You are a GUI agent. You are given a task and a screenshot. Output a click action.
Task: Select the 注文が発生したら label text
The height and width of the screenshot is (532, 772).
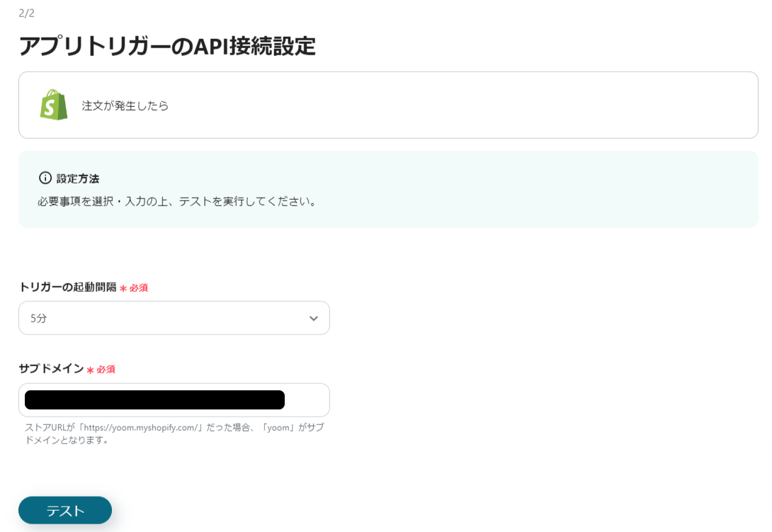pyautogui.click(x=125, y=106)
